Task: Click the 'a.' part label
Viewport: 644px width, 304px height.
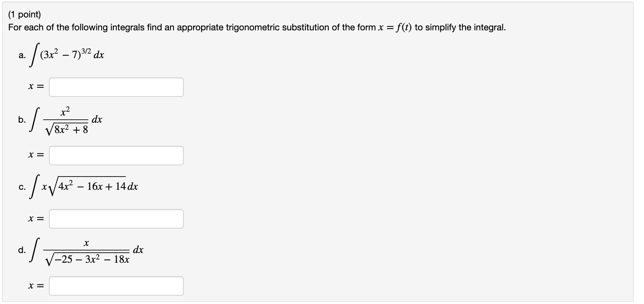Action: (x=22, y=56)
